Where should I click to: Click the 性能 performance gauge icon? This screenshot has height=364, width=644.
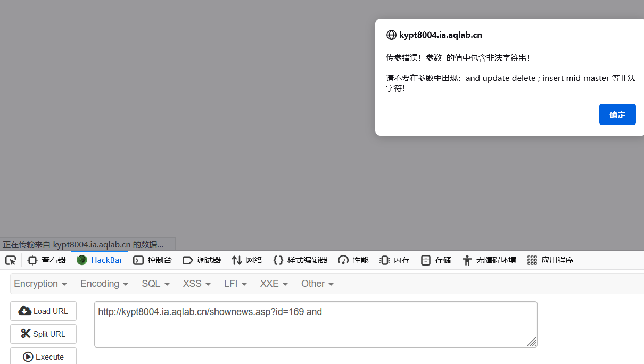click(342, 260)
